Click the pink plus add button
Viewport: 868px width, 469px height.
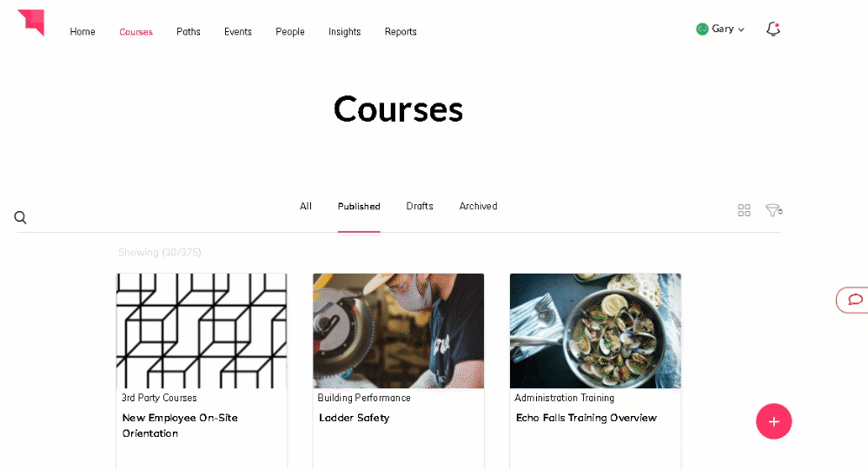point(774,421)
